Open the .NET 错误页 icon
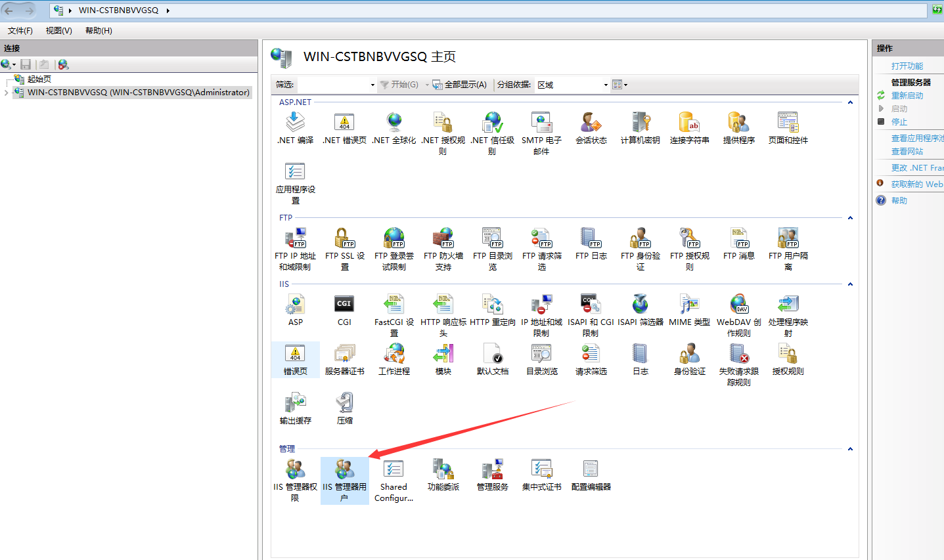Screen dimensions: 944x560 click(345, 127)
